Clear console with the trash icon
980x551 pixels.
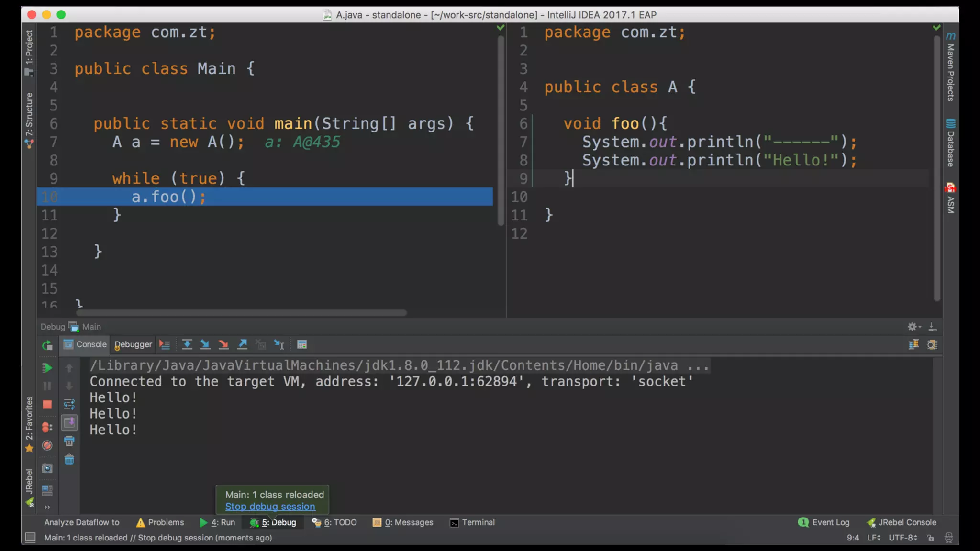[x=69, y=460]
